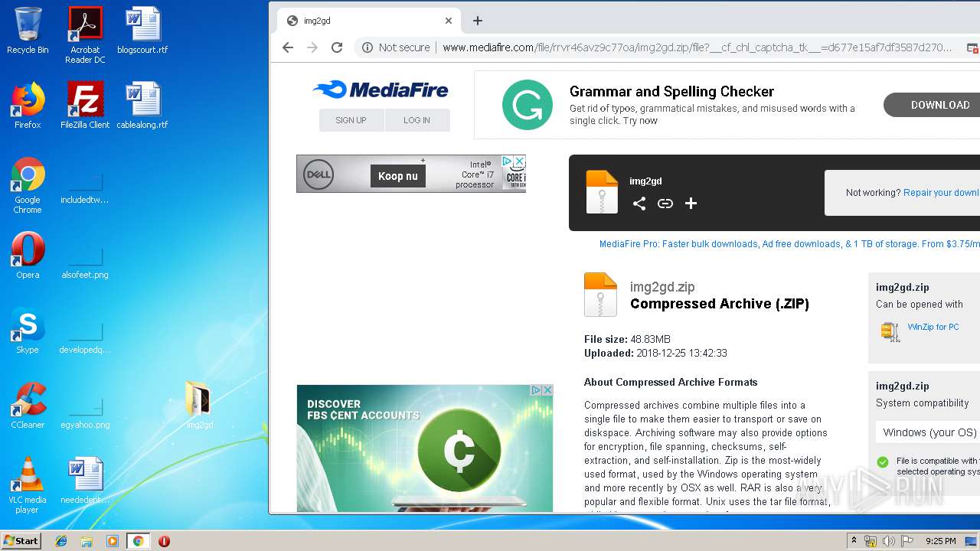Open Internet Explorer from the taskbar

coord(61,541)
